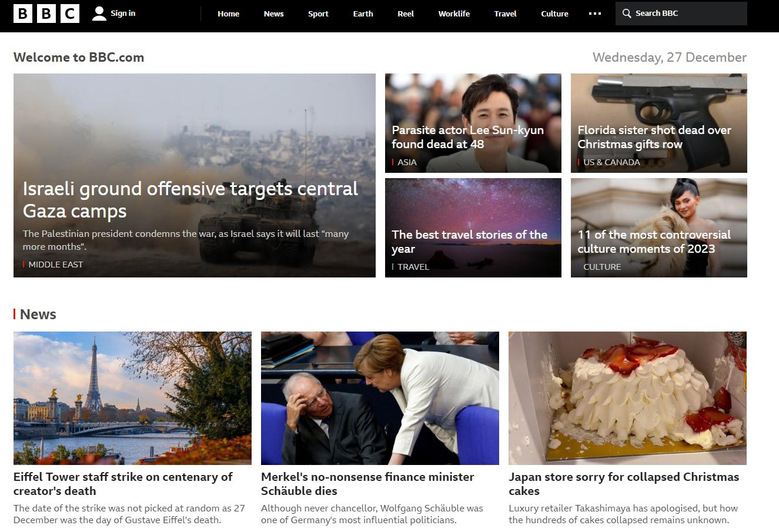Open the Home nav item
The image size is (779, 532).
[228, 14]
